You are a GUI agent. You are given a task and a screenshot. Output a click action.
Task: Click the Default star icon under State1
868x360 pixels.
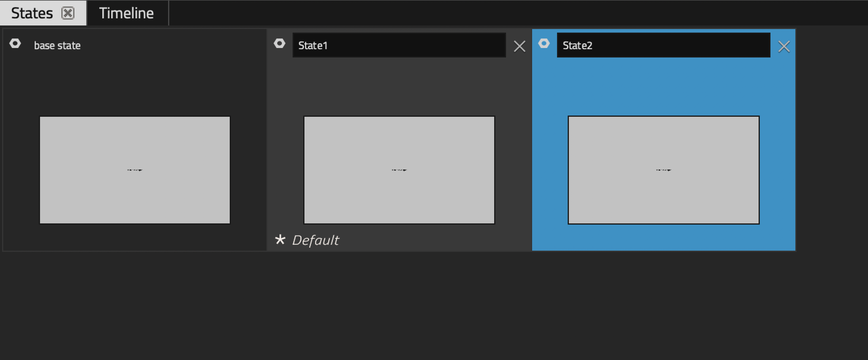tap(280, 240)
